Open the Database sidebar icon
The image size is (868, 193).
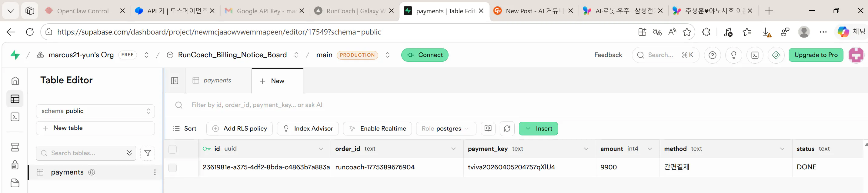[15, 147]
